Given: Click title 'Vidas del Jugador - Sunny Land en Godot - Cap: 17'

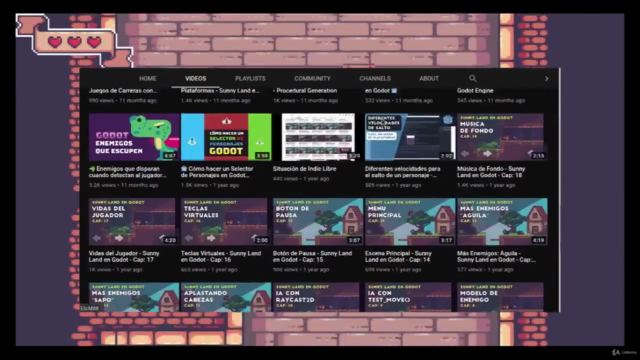Looking at the screenshot, I should click(x=124, y=256).
